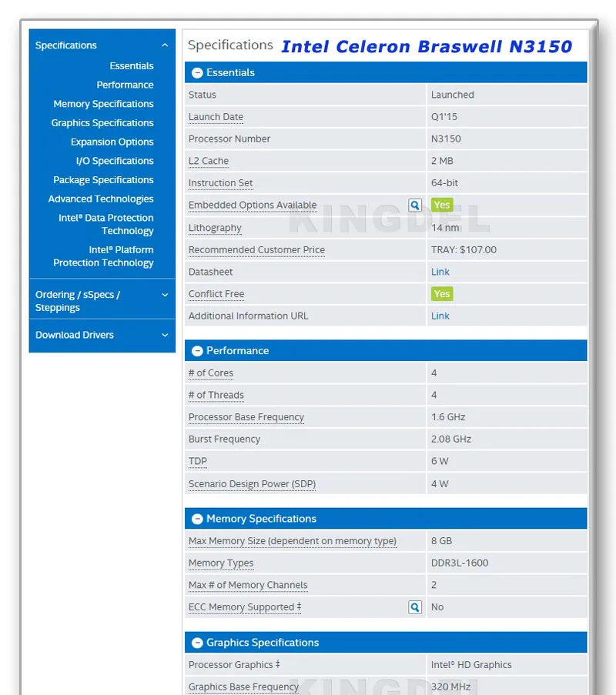Click the magnifier icon beside Embedded Options Available
The width and height of the screenshot is (616, 695).
pos(414,205)
